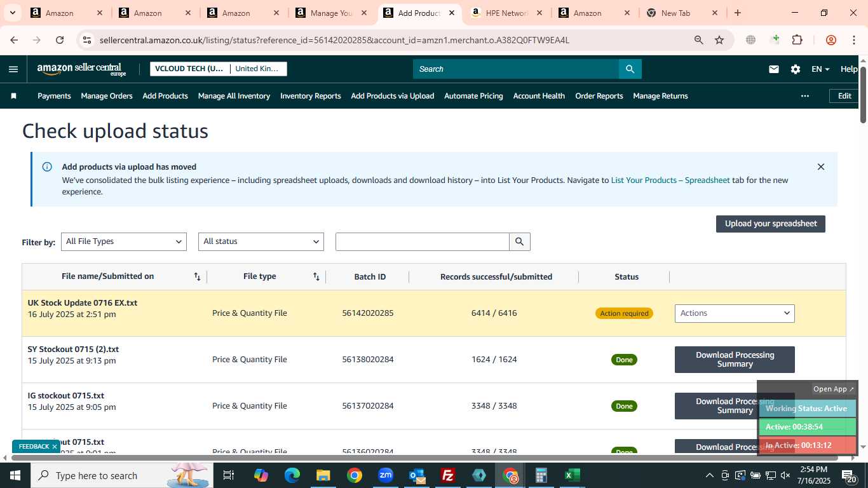Open FileZilla from the taskbar

point(448,475)
